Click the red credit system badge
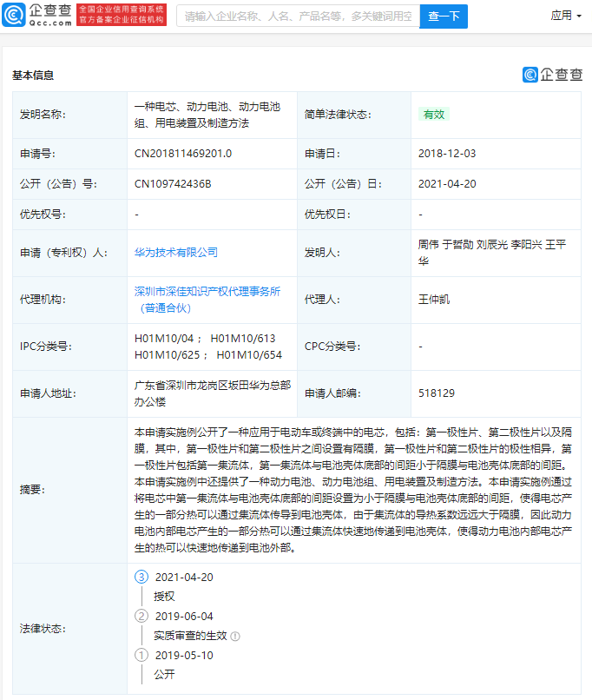592x700 pixels. click(x=122, y=15)
